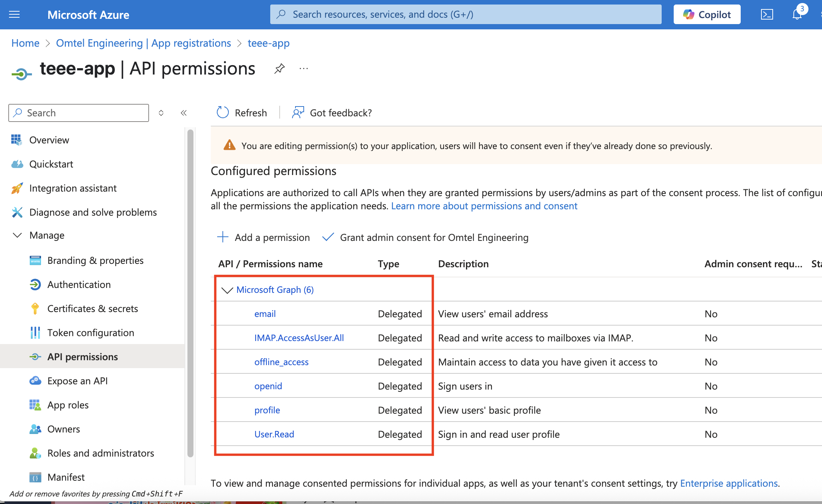
Task: Click the Microsoft Azure logo text
Action: pos(88,15)
